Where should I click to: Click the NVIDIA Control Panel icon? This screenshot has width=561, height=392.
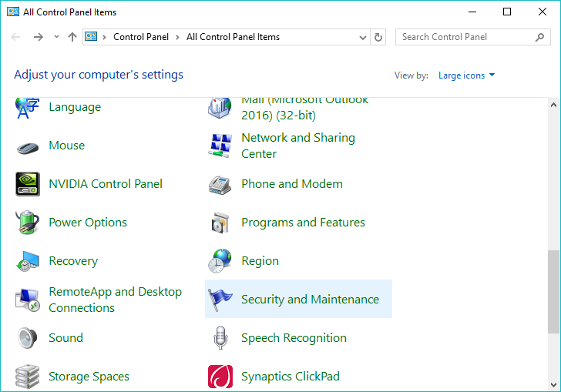pos(28,184)
